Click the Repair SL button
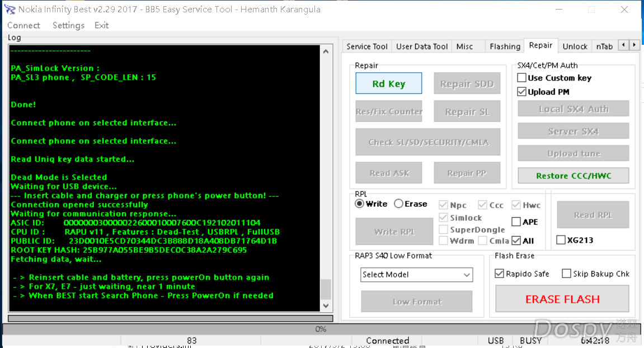The image size is (644, 348). click(467, 111)
